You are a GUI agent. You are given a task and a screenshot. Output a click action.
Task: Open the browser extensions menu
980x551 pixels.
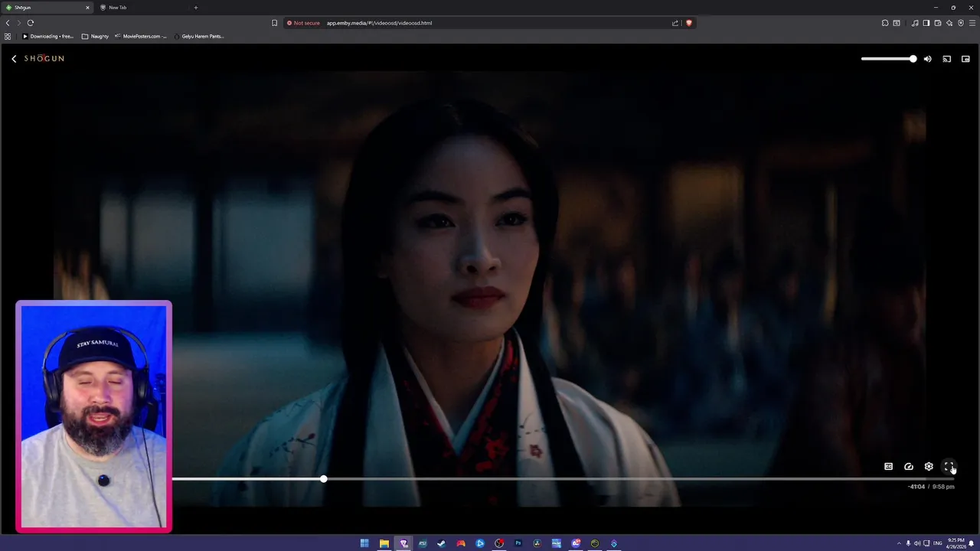click(x=885, y=23)
